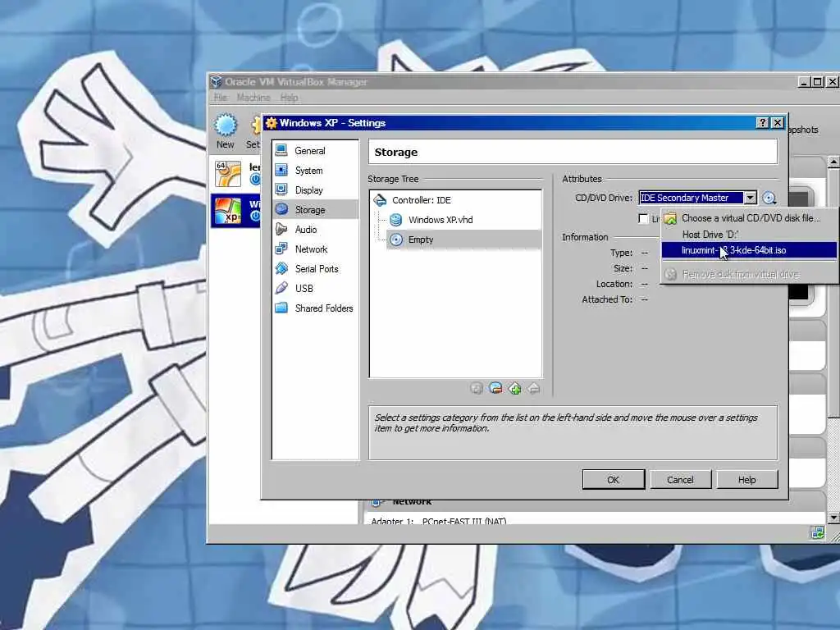Close the Windows XP Settings dialog
840x630 pixels.
[778, 123]
